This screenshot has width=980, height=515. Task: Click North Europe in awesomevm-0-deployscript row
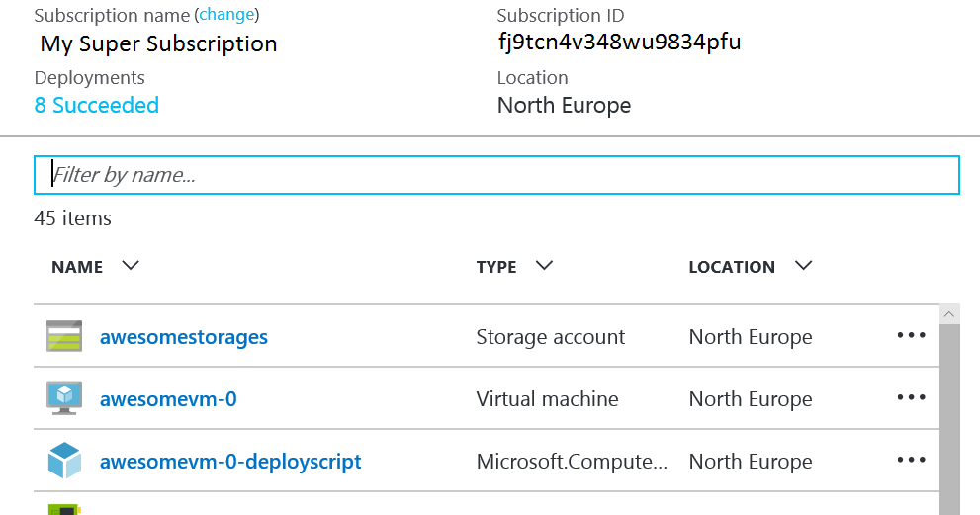[751, 462]
